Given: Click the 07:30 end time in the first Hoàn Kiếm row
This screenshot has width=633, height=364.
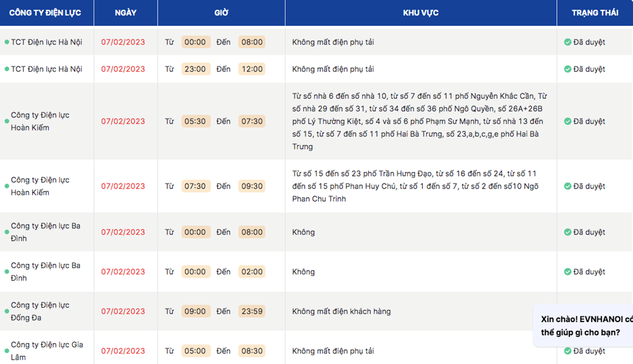Looking at the screenshot, I should (x=252, y=121).
